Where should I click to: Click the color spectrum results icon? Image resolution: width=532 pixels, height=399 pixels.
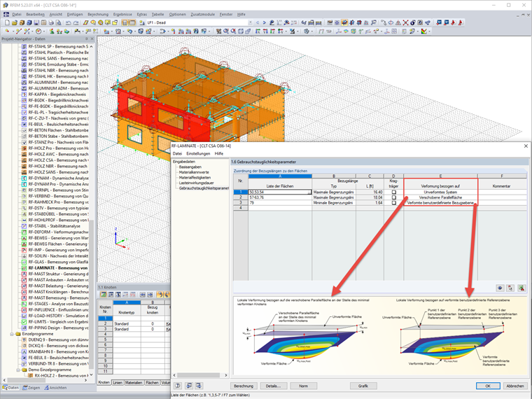pyautogui.click(x=424, y=31)
